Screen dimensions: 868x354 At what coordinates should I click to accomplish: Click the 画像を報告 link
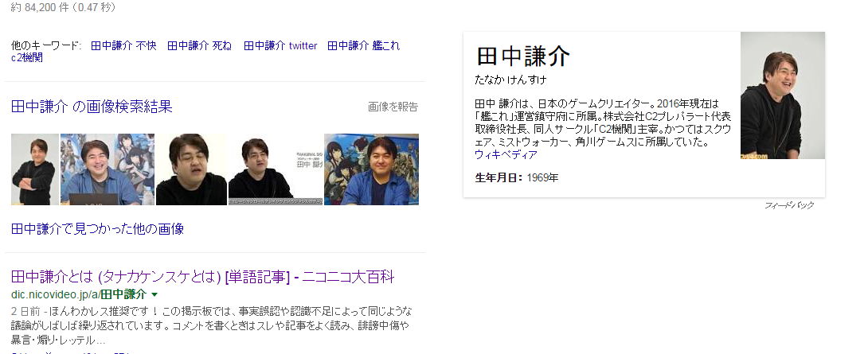point(393,107)
